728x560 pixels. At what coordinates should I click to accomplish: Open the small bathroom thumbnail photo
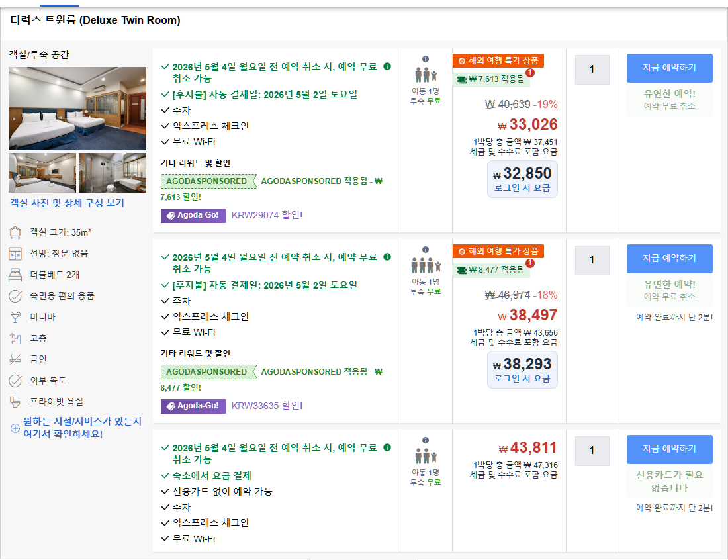(113, 173)
